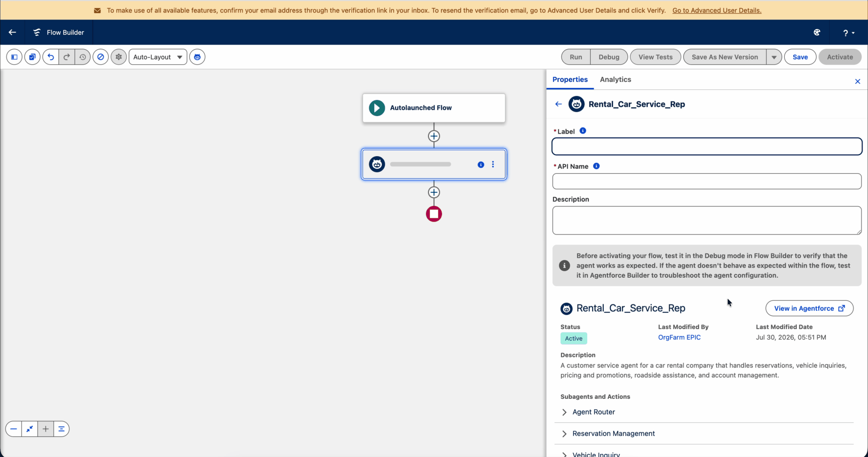
Task: Open the version history clock icon
Action: (x=83, y=57)
